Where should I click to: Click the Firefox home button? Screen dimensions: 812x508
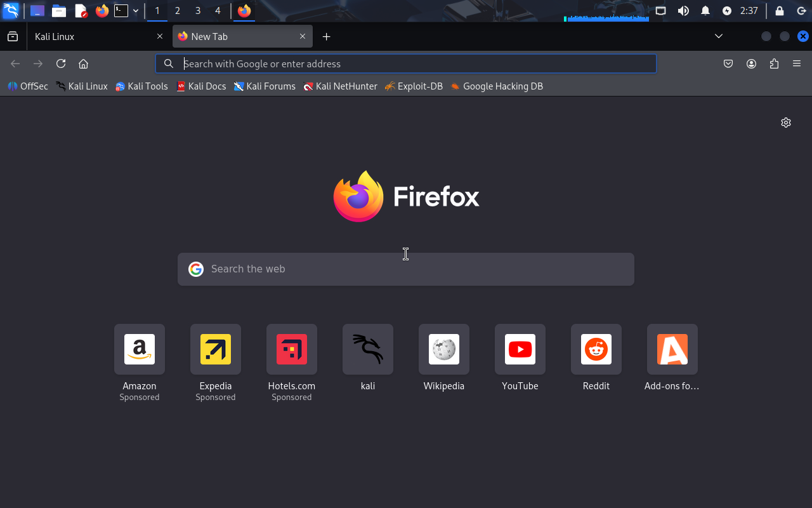(83, 63)
